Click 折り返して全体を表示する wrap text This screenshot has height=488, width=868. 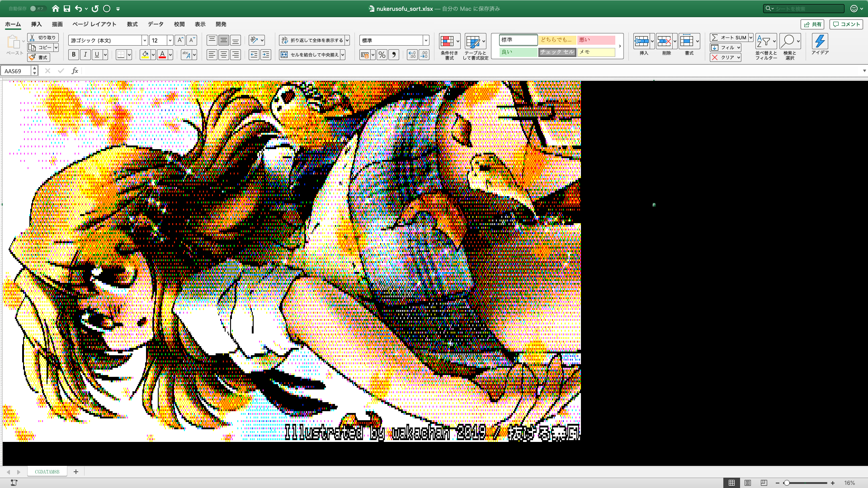pos(312,40)
